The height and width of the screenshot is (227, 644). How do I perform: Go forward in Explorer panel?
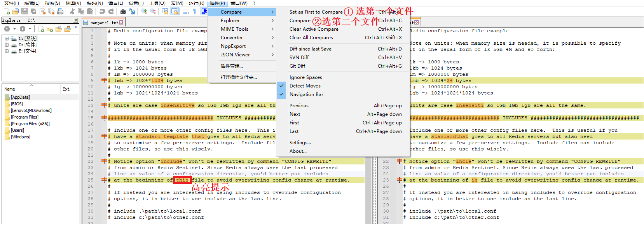(x=23, y=29)
